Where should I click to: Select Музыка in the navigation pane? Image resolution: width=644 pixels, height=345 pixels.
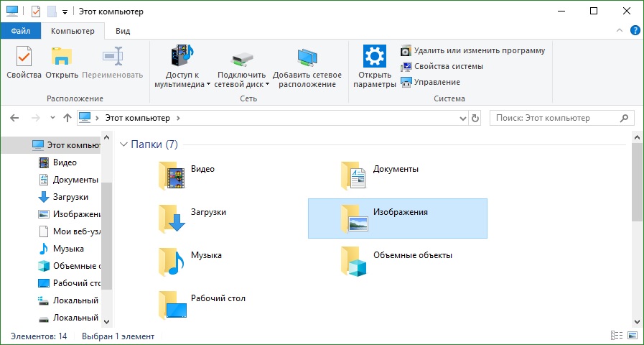point(68,249)
